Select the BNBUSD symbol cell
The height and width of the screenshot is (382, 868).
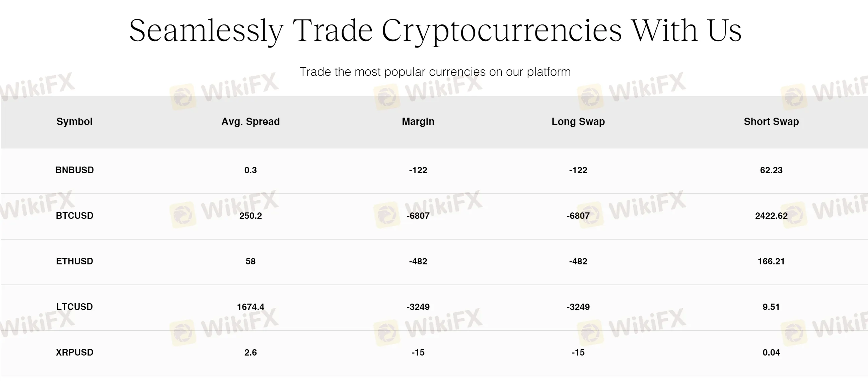coord(74,170)
